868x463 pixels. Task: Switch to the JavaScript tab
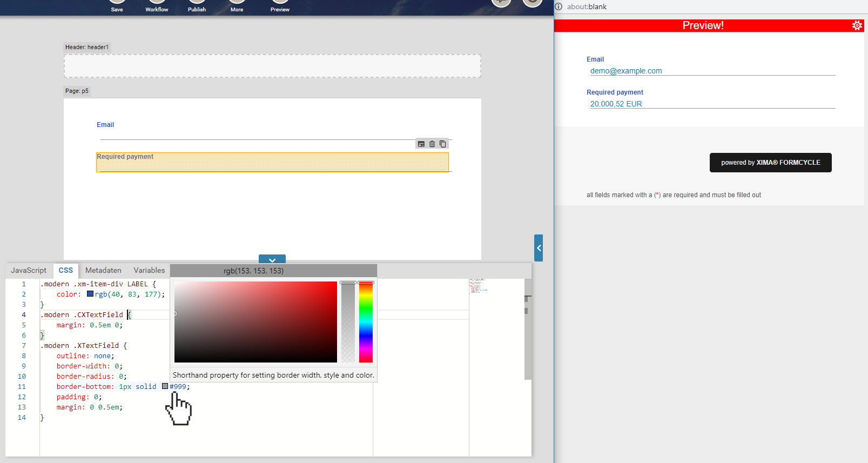[29, 271]
